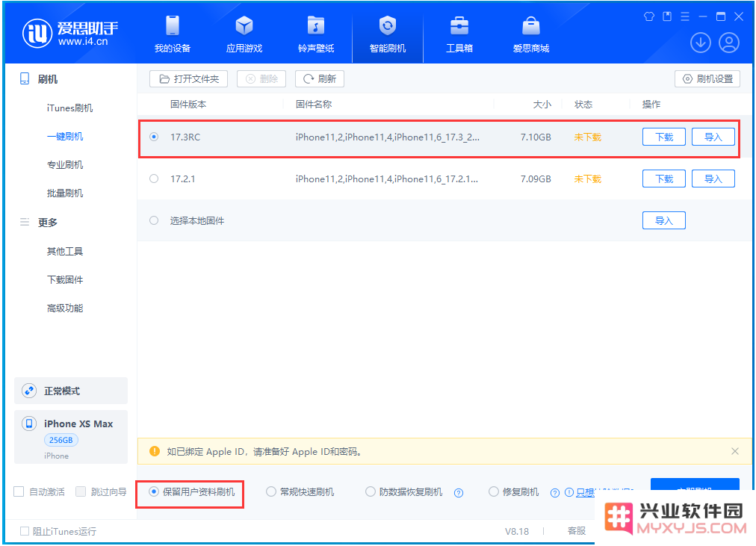The height and width of the screenshot is (546, 756).
Task: Click 刷新 refresh button
Action: point(320,78)
